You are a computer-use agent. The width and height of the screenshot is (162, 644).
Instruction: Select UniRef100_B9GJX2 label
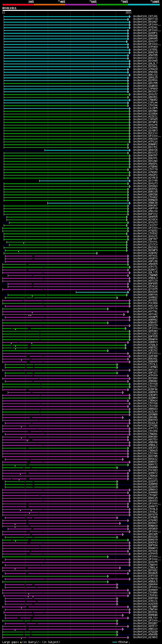click(x=145, y=75)
